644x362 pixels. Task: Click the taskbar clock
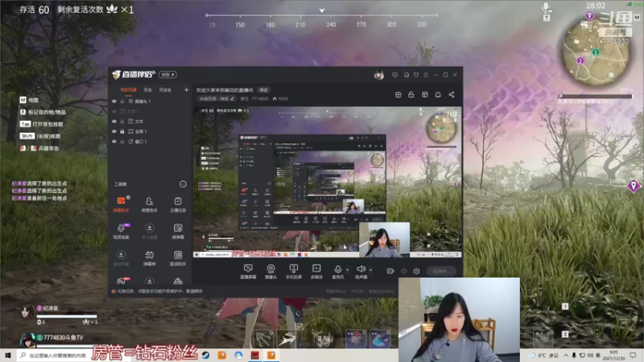613,356
